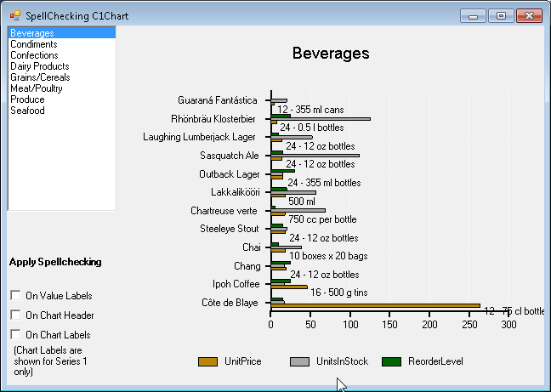Choose Confections category from list
Screen dimensions: 551x392
(34, 55)
